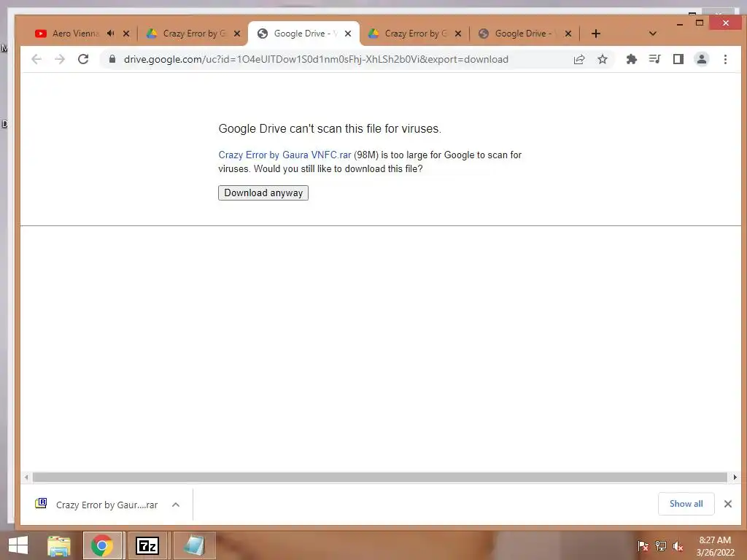
Task: Close the second Crazy Error Drive tab
Action: (458, 34)
